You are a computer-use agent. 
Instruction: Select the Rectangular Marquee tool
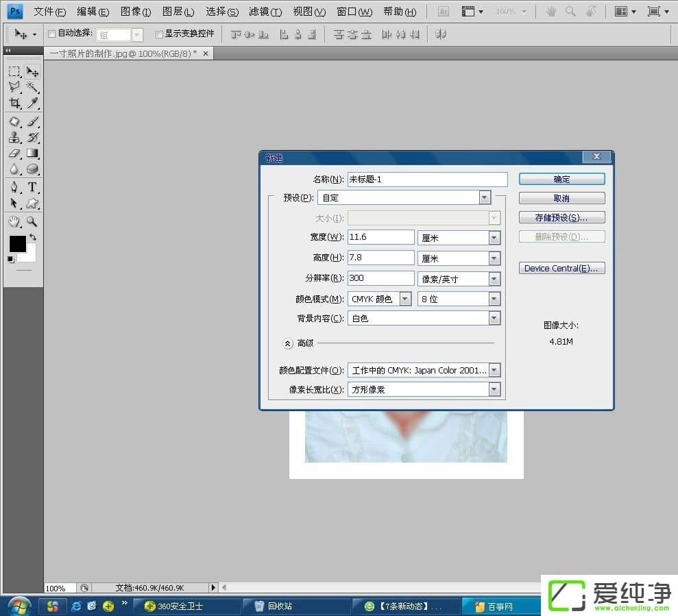(14, 72)
